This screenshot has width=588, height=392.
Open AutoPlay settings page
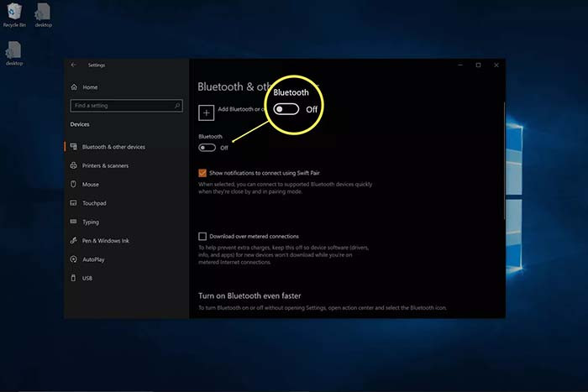pos(93,259)
